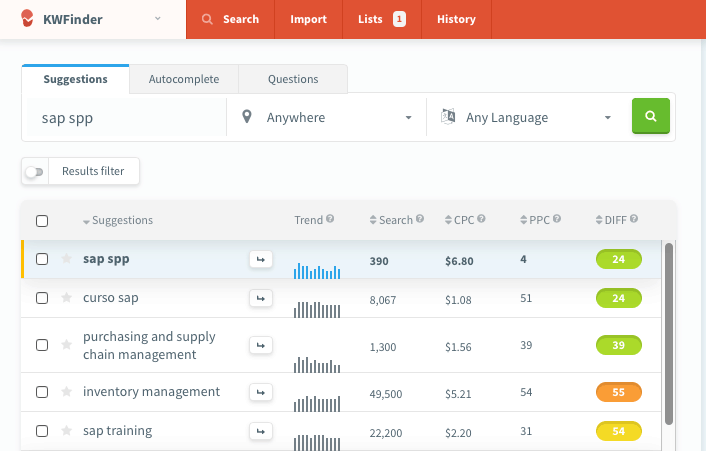The image size is (706, 451).
Task: Click the curso sap trend chart
Action: [x=317, y=310]
